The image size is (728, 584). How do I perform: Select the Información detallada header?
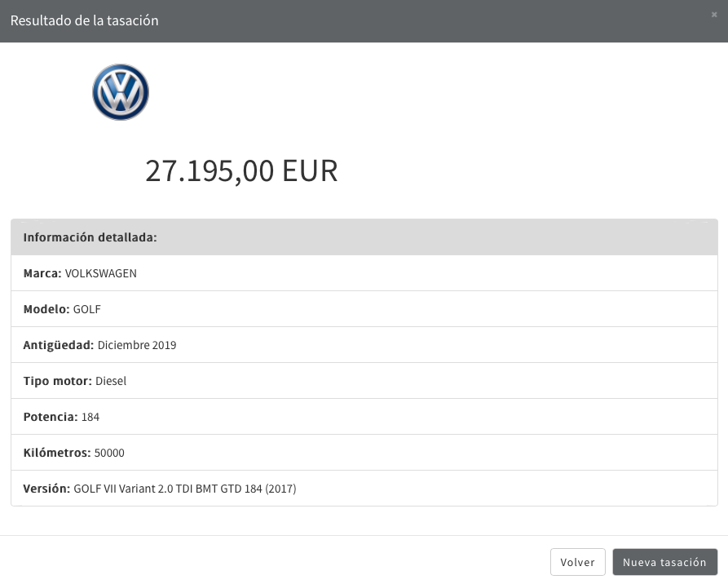coord(90,237)
